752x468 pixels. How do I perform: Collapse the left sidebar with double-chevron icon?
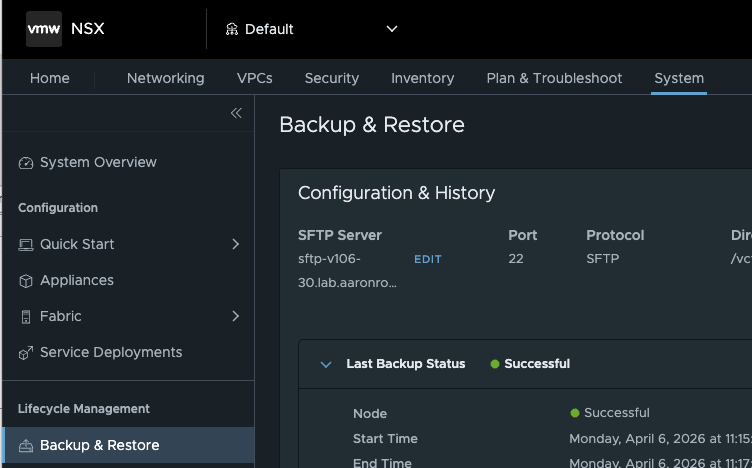click(236, 113)
